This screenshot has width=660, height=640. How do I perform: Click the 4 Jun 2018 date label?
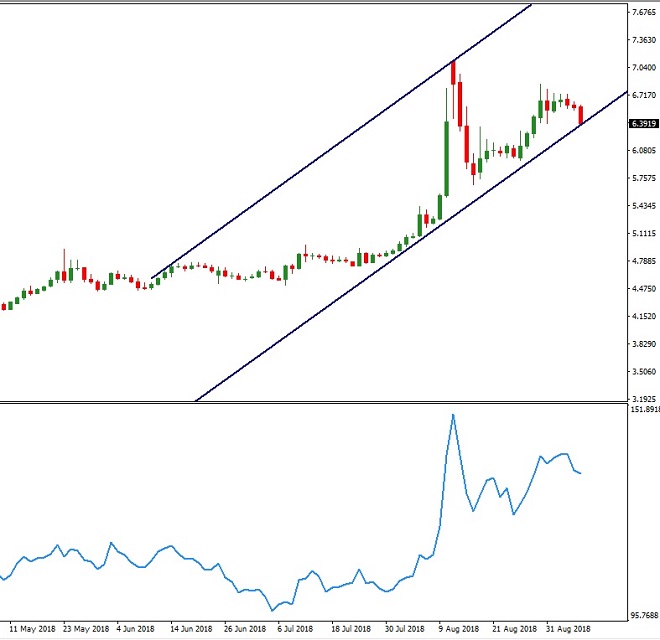136,629
